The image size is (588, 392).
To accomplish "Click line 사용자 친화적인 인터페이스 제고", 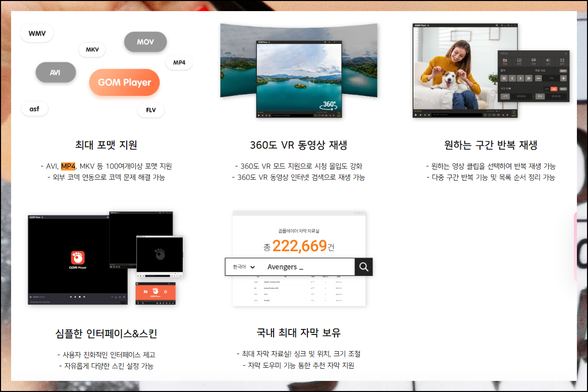I will [x=106, y=355].
